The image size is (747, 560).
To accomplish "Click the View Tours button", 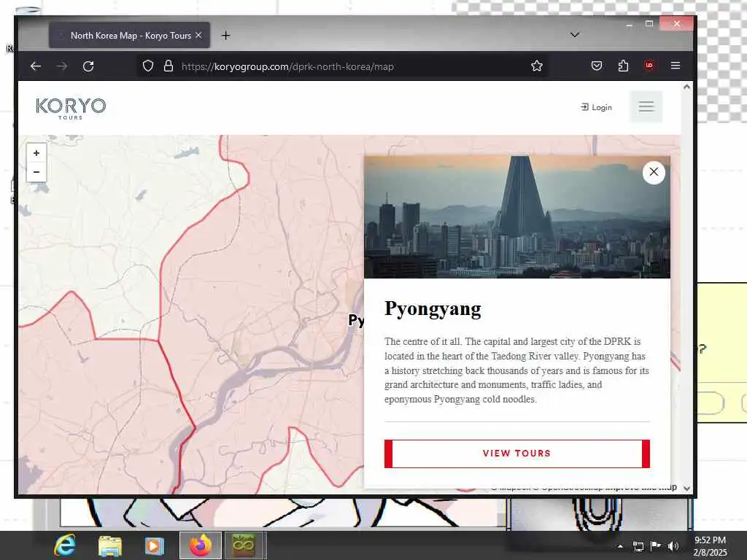I will pos(517,454).
